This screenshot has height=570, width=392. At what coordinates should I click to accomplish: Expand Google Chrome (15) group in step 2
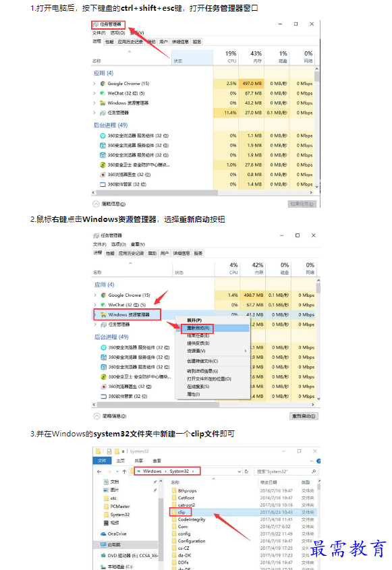tap(95, 295)
